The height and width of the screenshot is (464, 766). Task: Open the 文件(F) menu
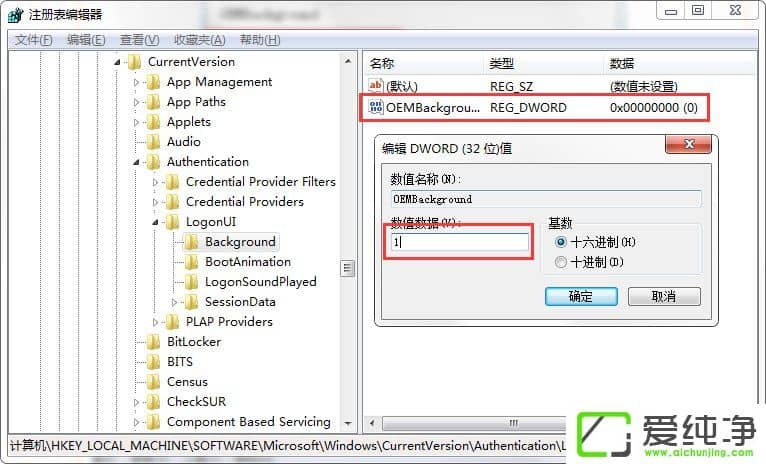tap(34, 40)
